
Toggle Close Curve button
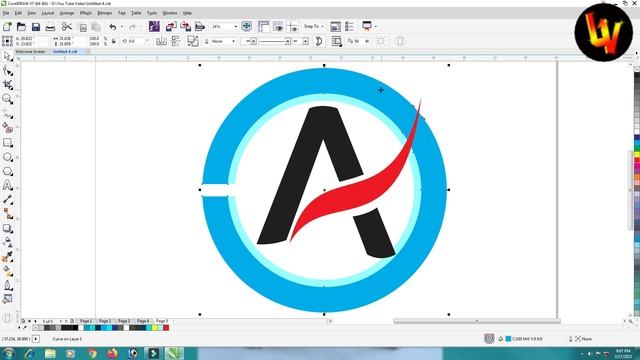click(319, 41)
